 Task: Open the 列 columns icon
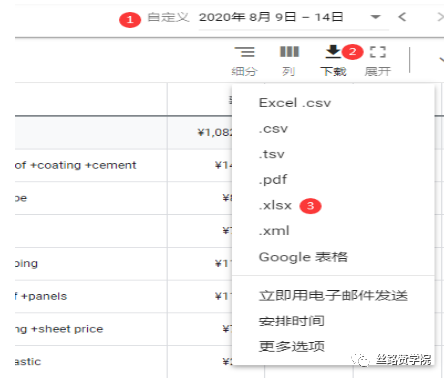tap(289, 52)
